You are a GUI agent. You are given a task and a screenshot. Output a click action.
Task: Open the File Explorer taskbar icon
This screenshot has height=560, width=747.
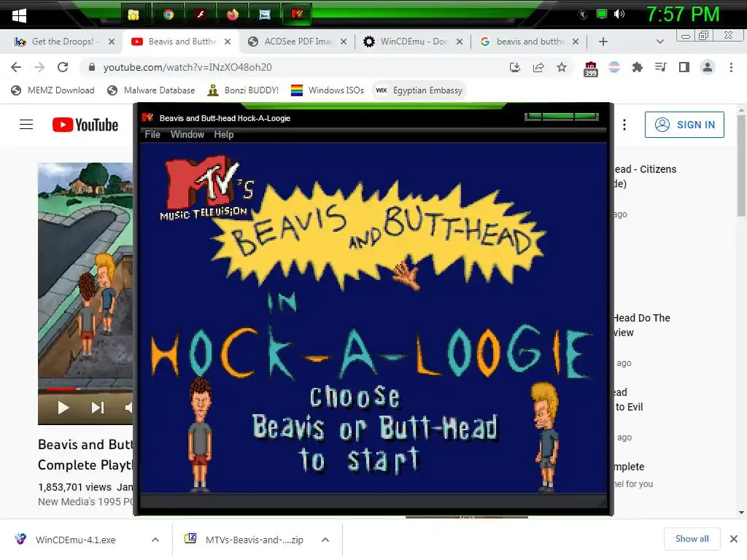[134, 15]
